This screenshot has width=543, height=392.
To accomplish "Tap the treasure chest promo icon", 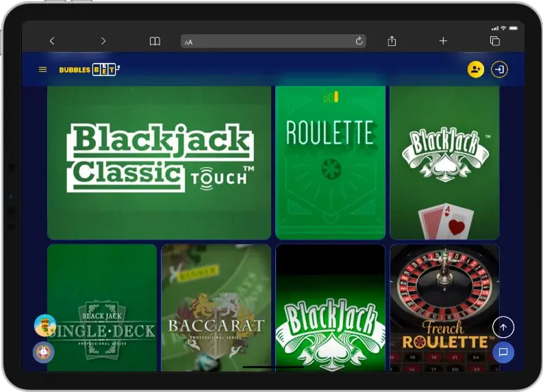I will pyautogui.click(x=45, y=325).
